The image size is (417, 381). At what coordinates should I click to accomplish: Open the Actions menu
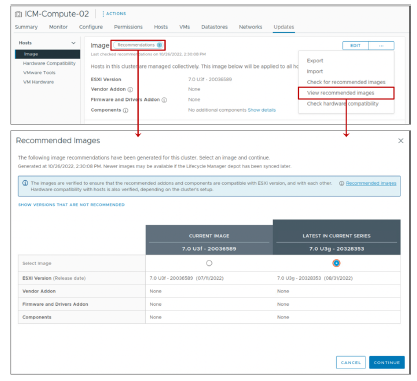point(115,14)
